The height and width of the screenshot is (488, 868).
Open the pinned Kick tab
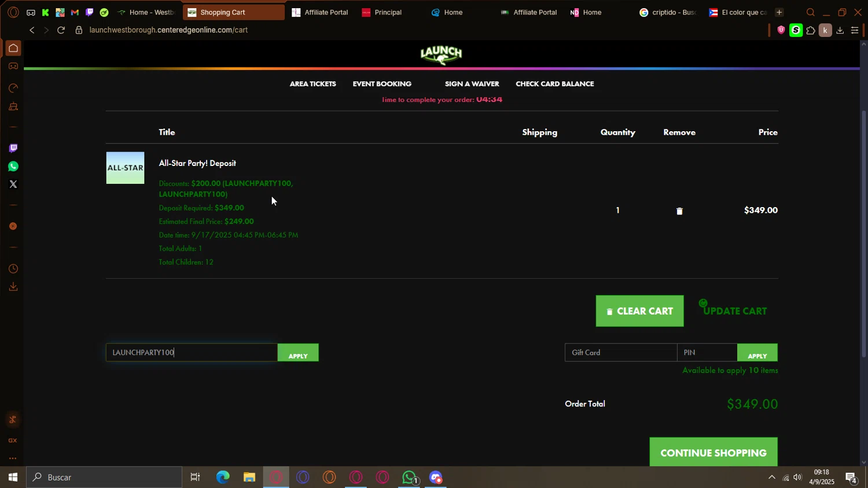45,12
